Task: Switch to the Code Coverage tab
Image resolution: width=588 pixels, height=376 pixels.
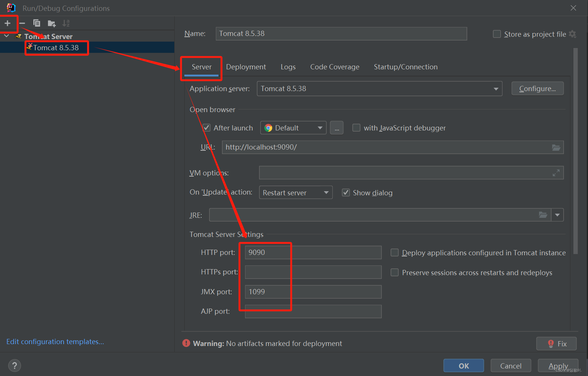Action: [335, 67]
